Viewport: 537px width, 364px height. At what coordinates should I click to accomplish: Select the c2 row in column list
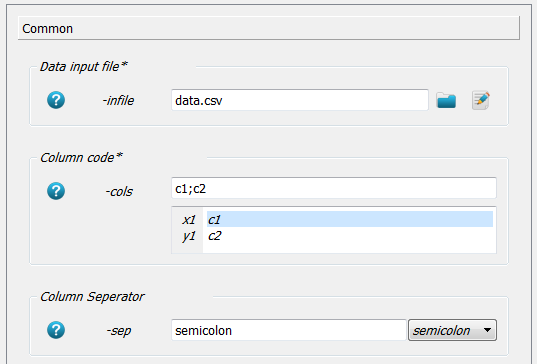pyautogui.click(x=350, y=236)
